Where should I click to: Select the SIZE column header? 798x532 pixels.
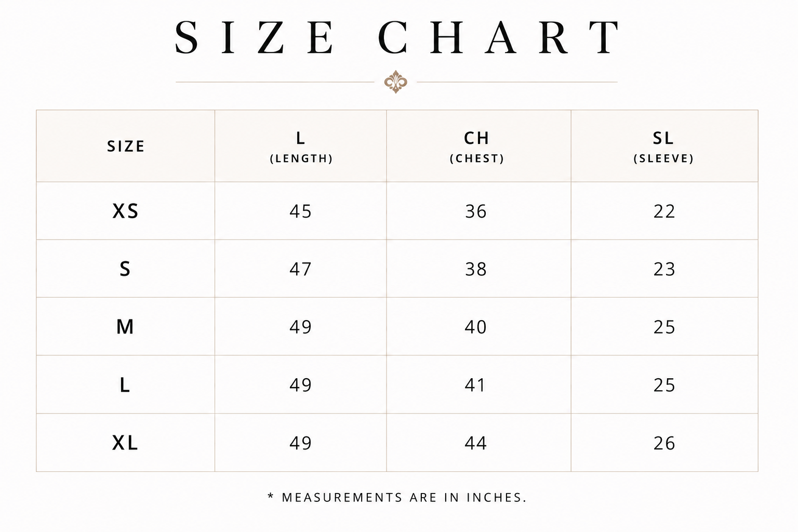[126, 147]
